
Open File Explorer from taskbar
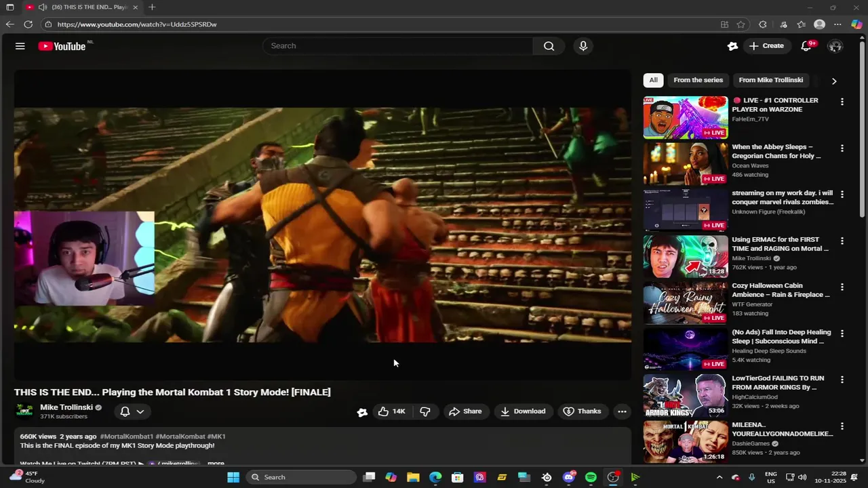click(413, 477)
